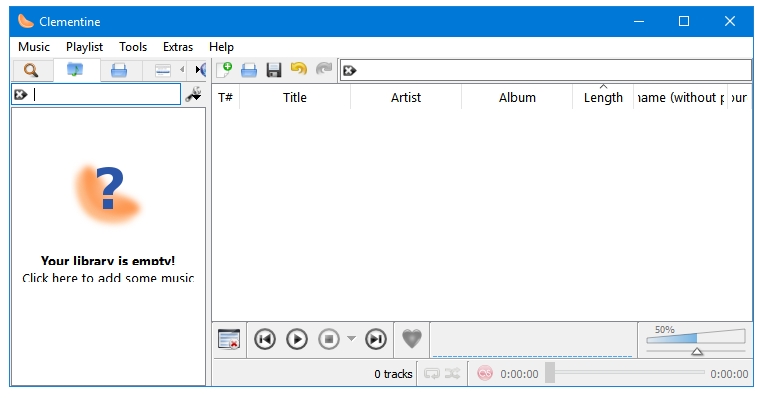Switch to the Search tab with magnifier icon

31,70
